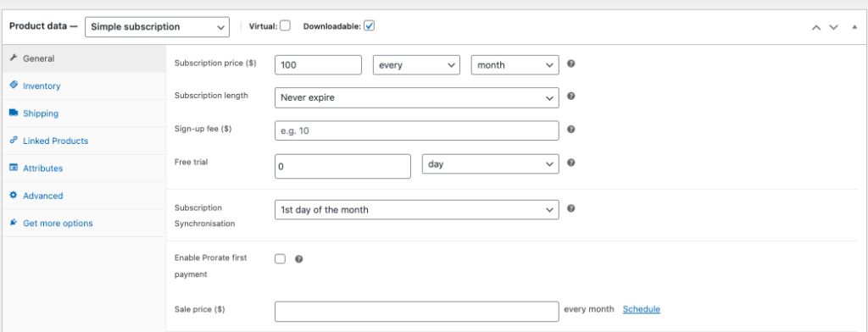Tick the Enable Prorate first payment checkbox

pos(280,259)
